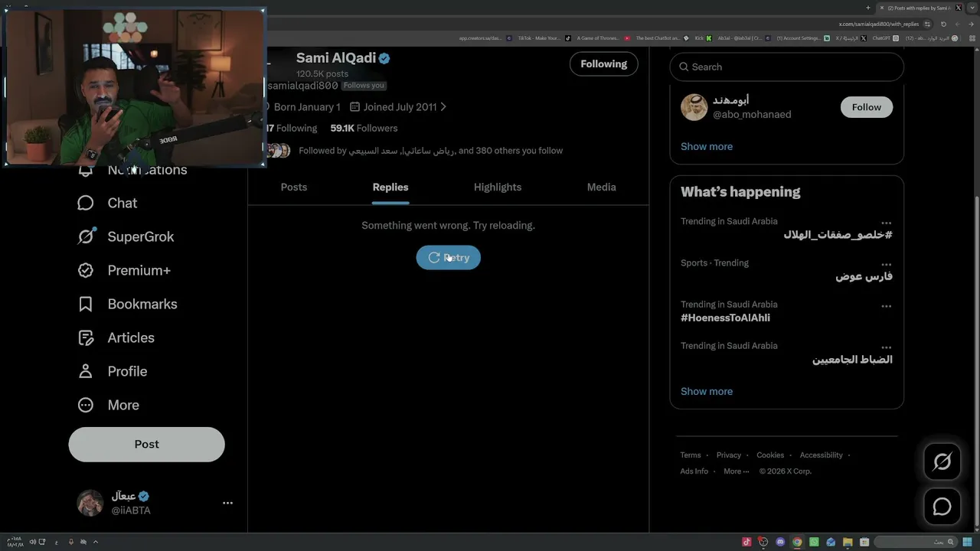Open the Highlights tab
Viewport: 980px width, 551px height.
[498, 187]
